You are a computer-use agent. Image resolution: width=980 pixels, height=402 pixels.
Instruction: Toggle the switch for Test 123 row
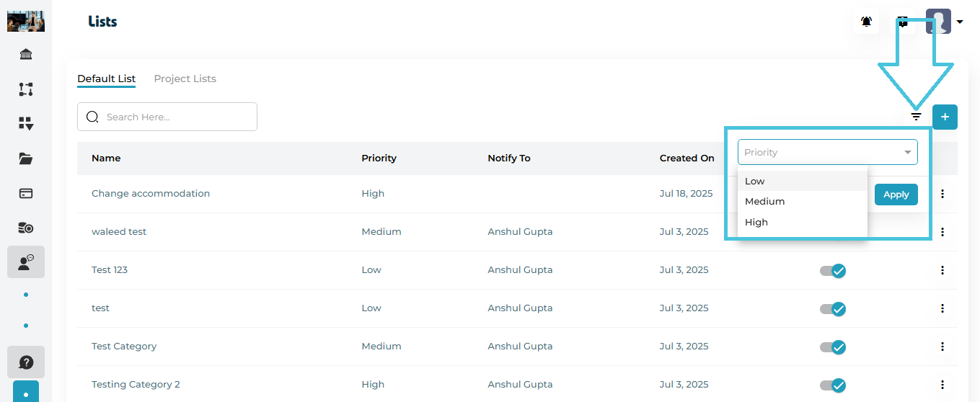coord(833,270)
